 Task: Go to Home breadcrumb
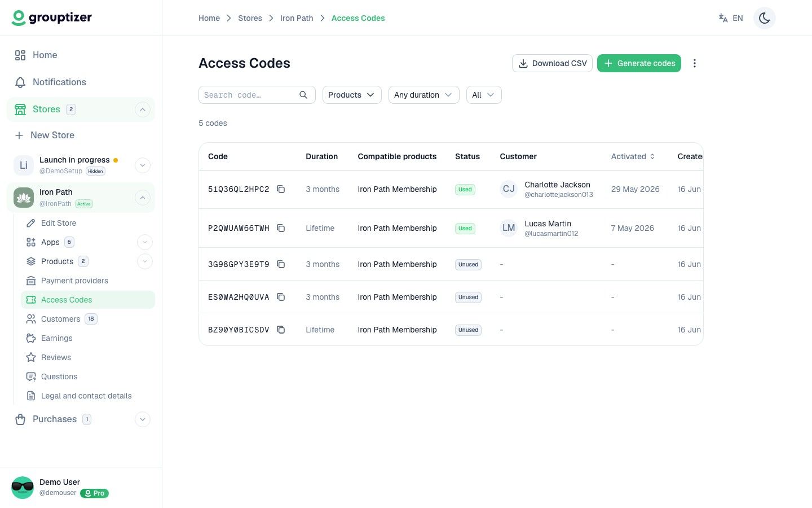pyautogui.click(x=209, y=18)
